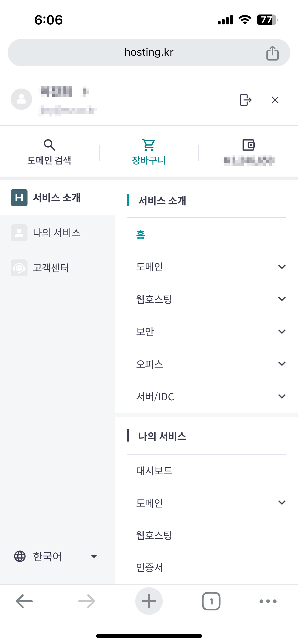Screen dimensions: 298x644
Task: Close the side menu with the X icon
Action: [275, 100]
